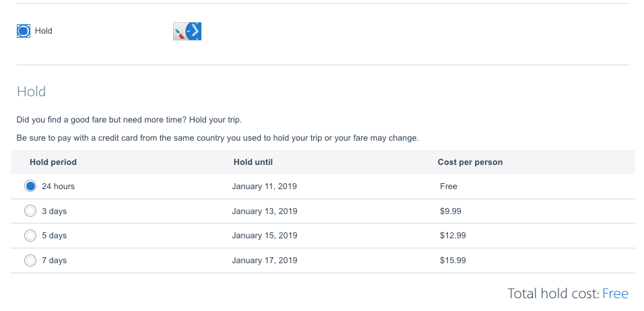Click the January 13, 2019 date cell

click(x=264, y=211)
